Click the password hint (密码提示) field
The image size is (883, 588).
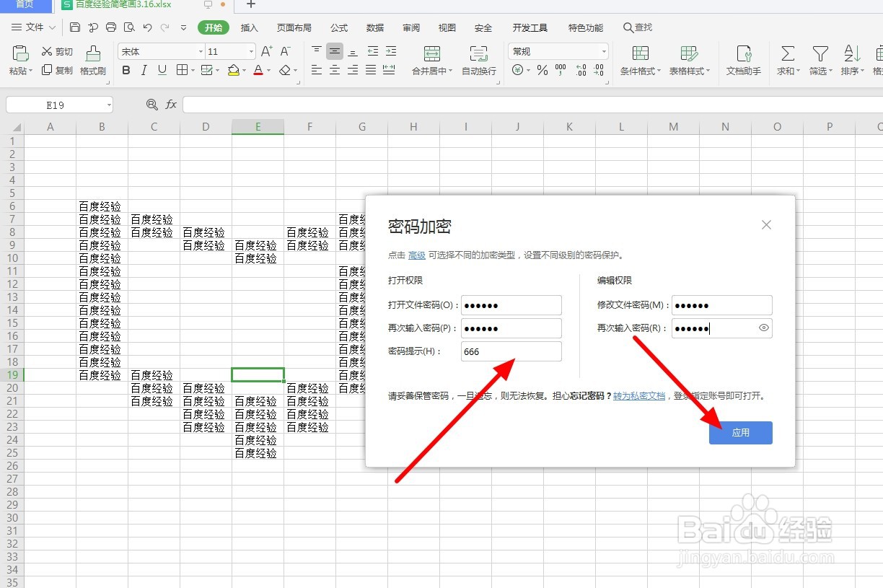[x=511, y=351]
